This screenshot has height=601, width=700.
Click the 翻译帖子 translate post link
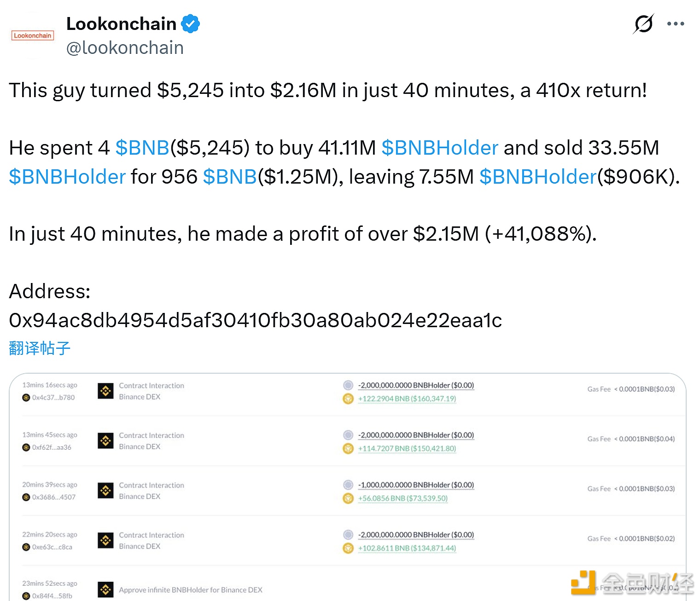(40, 348)
